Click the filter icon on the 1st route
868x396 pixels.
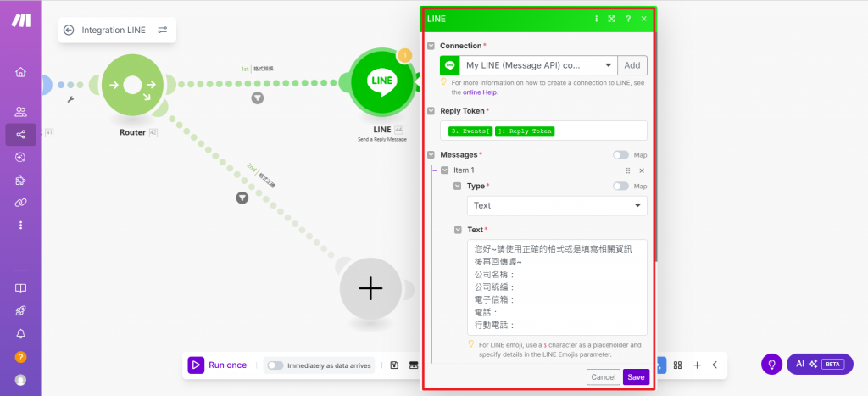258,98
